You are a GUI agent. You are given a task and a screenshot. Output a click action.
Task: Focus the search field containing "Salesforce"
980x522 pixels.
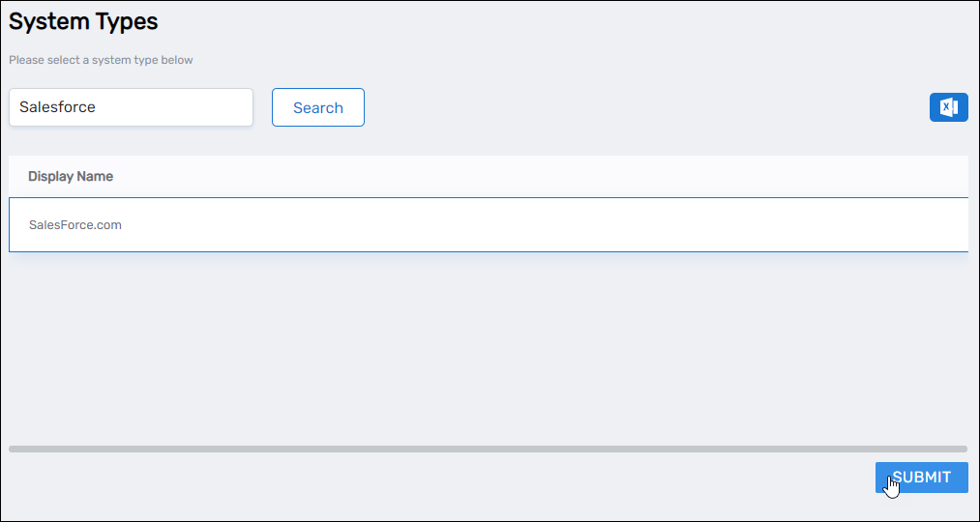(x=131, y=107)
